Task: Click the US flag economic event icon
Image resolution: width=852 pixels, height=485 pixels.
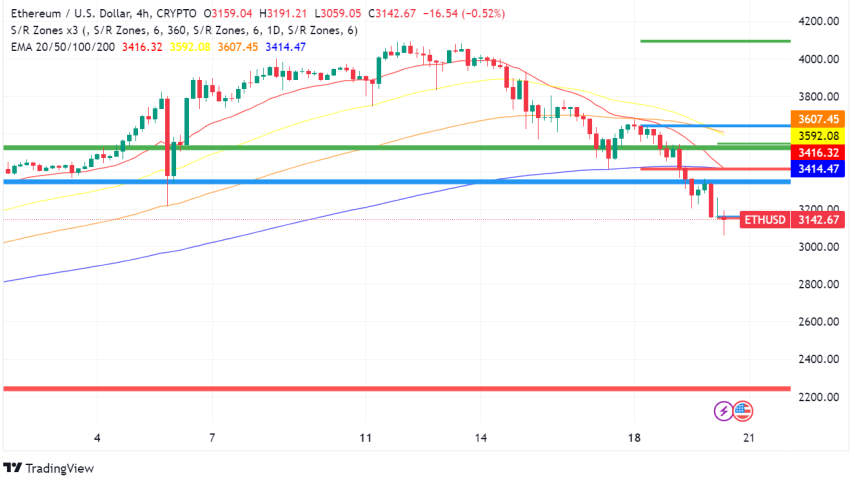Action: pos(743,411)
